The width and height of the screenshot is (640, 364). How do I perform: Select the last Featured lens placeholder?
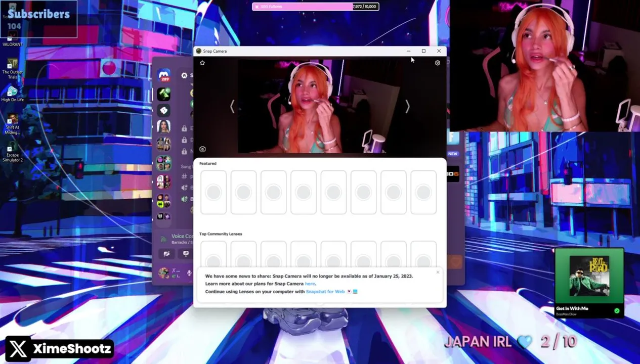point(423,193)
